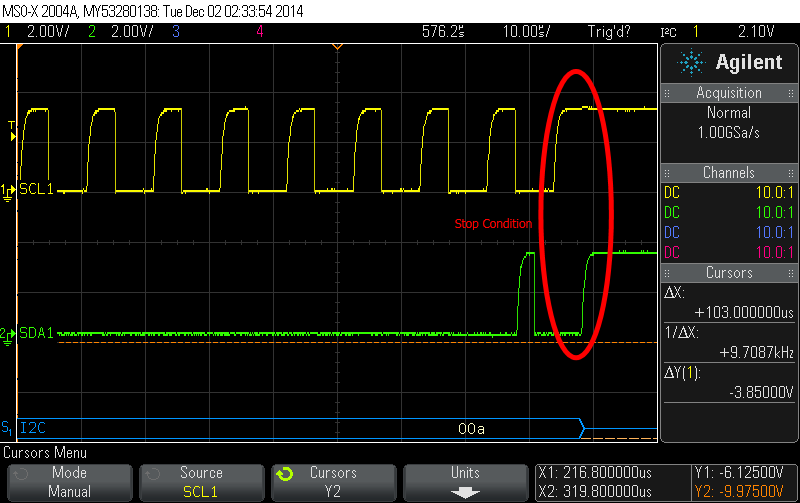
Task: Click the channel 1 ground marker
Action: coord(8,192)
